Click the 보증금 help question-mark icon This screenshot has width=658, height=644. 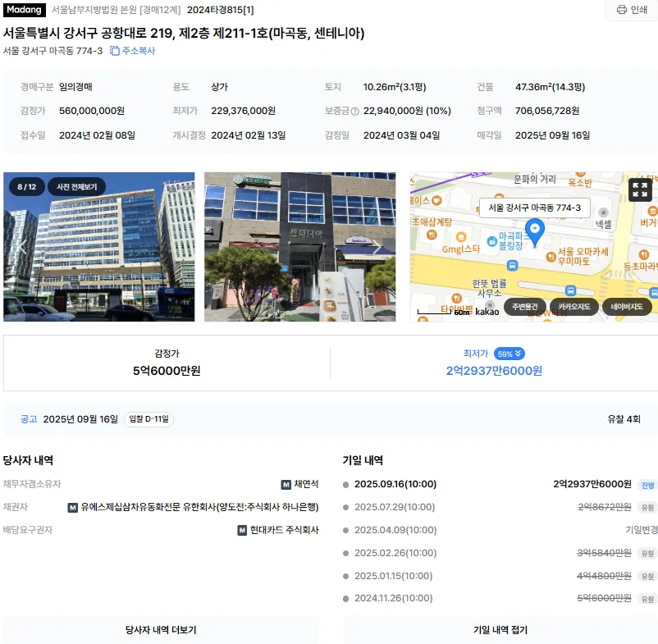pyautogui.click(x=354, y=112)
